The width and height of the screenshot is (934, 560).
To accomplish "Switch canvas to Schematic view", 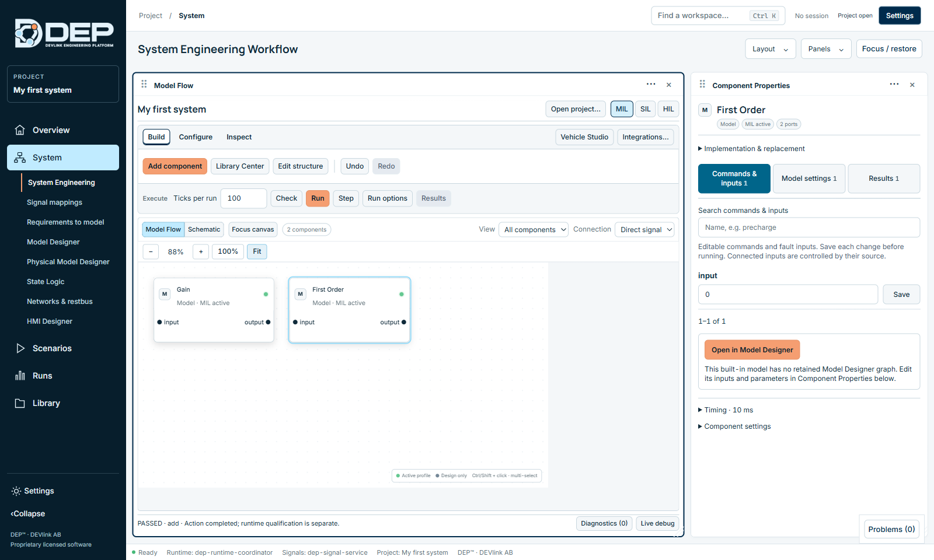I will 204,229.
